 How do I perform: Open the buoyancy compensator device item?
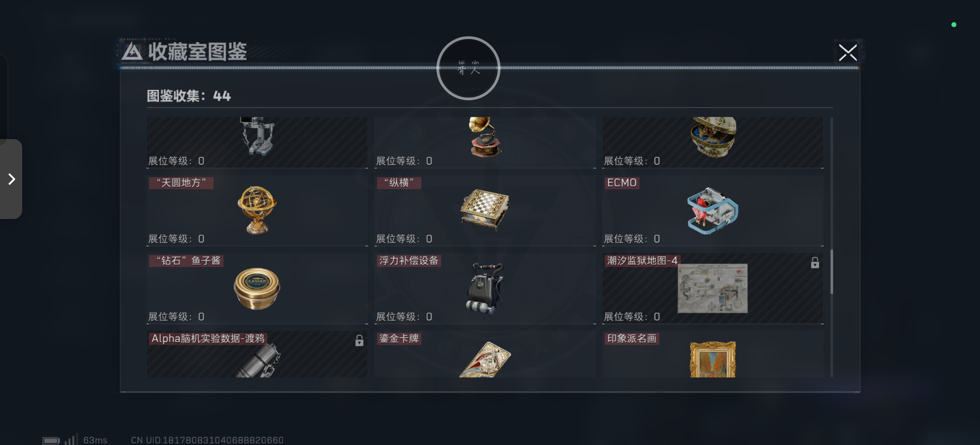485,288
